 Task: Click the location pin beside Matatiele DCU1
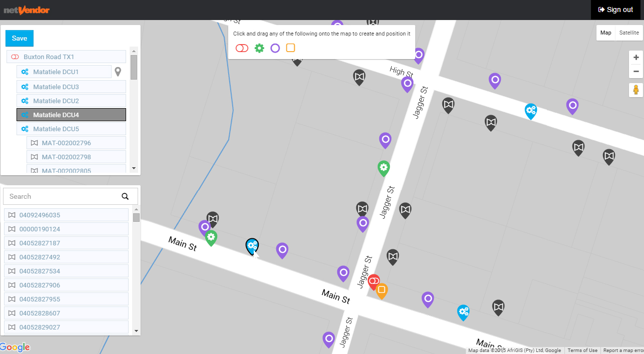118,72
